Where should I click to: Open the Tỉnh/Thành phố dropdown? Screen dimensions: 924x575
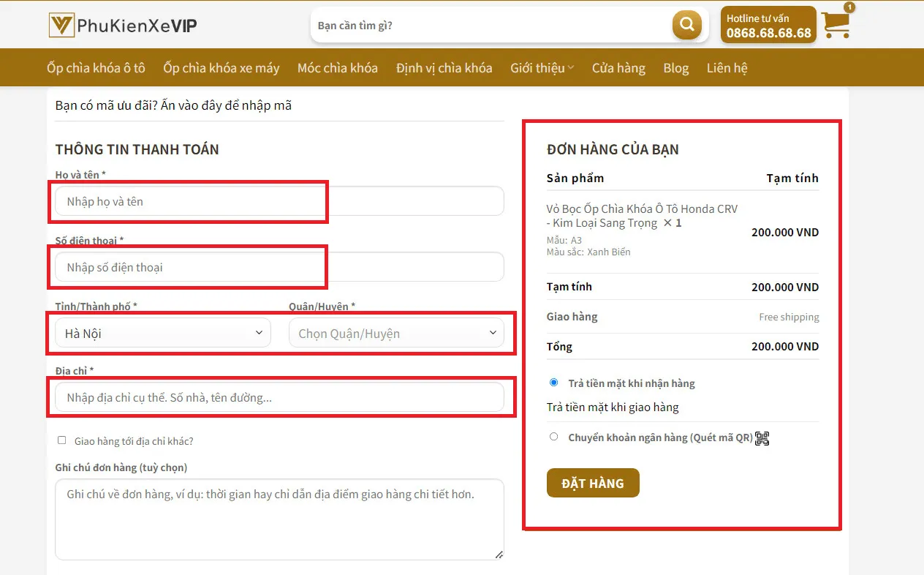162,333
